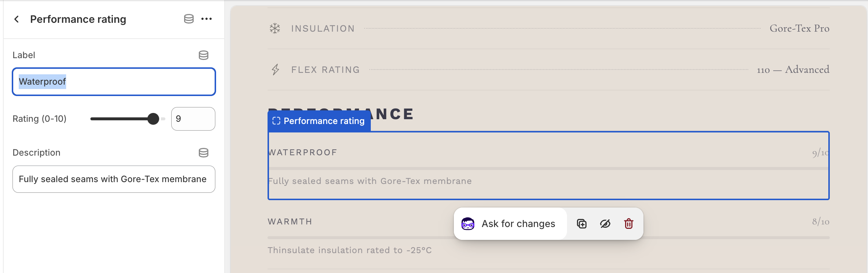Click inside the rating value field showing 9
Image resolution: width=868 pixels, height=273 pixels.
click(x=193, y=118)
